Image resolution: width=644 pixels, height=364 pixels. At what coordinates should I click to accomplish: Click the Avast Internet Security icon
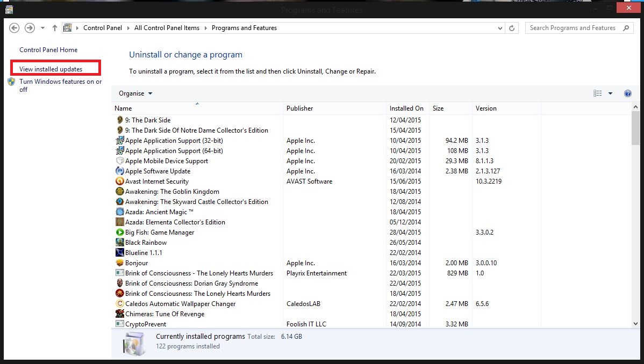pos(119,181)
